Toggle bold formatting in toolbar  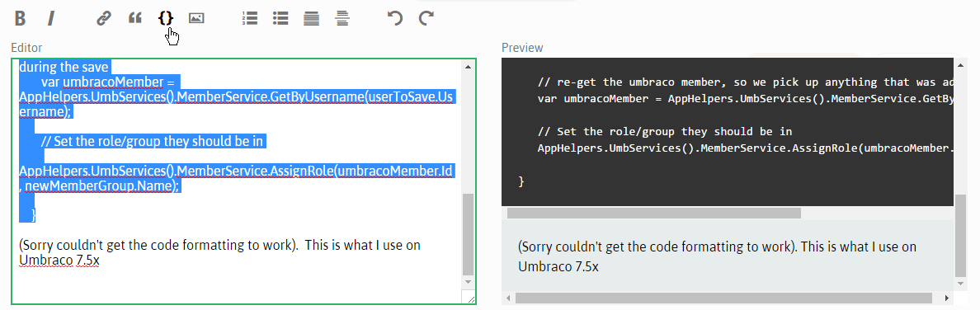click(20, 18)
